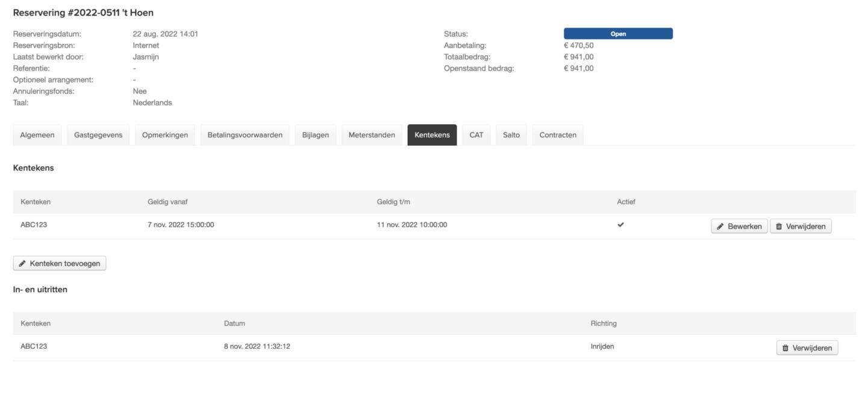Screen dimensions: 868x409
Task: Switch to the CAT tab
Action: pos(476,135)
